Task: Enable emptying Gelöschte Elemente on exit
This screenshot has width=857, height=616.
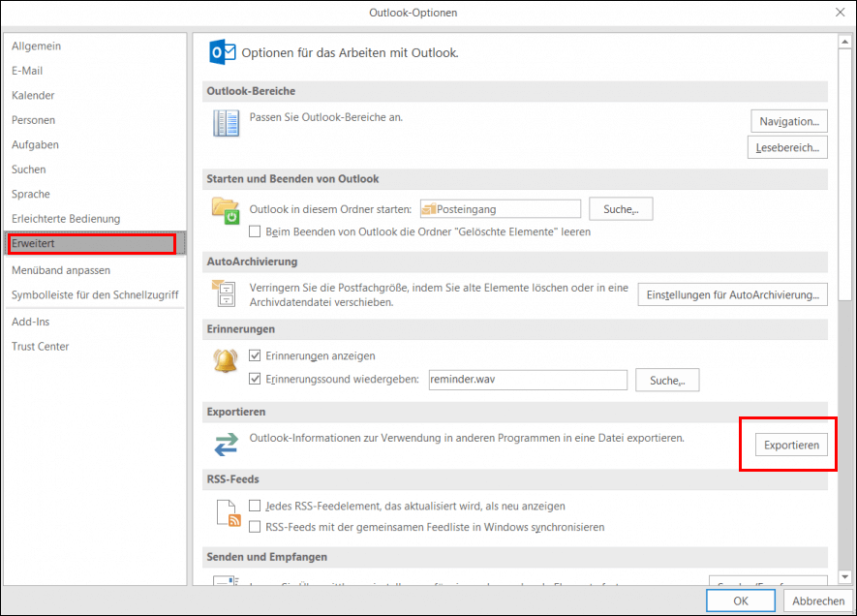Action: pyautogui.click(x=255, y=231)
